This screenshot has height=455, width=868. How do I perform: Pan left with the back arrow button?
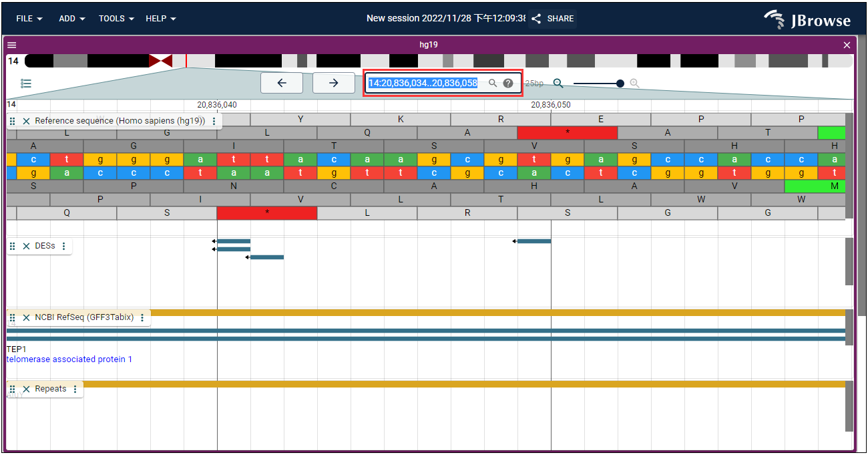[x=282, y=83]
